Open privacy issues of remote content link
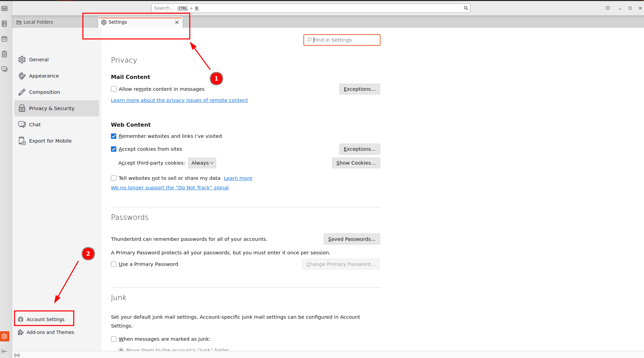 pyautogui.click(x=179, y=100)
